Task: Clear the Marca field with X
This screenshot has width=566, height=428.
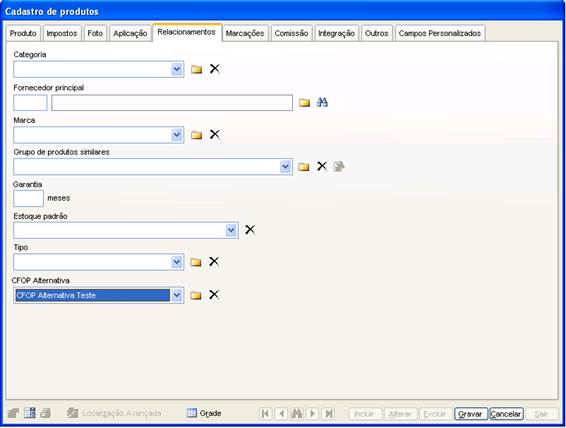Action: click(215, 135)
